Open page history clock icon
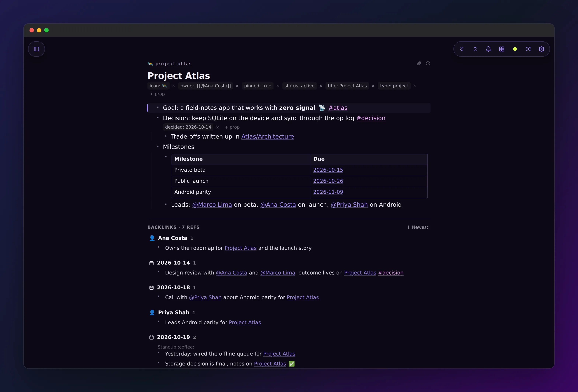This screenshot has width=578, height=392. click(x=428, y=63)
